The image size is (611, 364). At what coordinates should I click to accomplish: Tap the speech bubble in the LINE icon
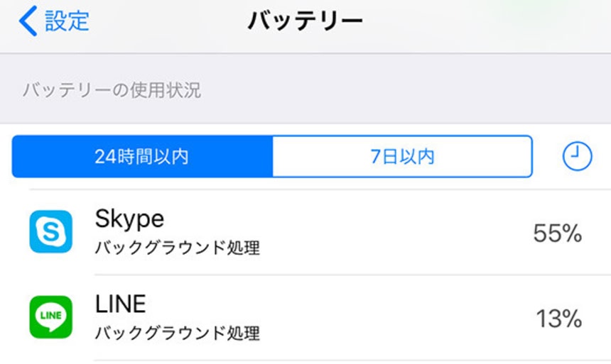pos(50,315)
